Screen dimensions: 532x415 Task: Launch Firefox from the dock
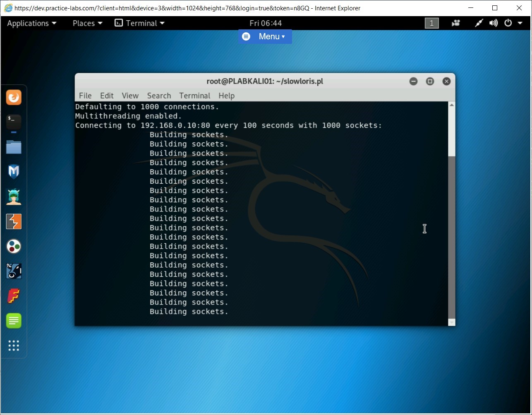[14, 97]
